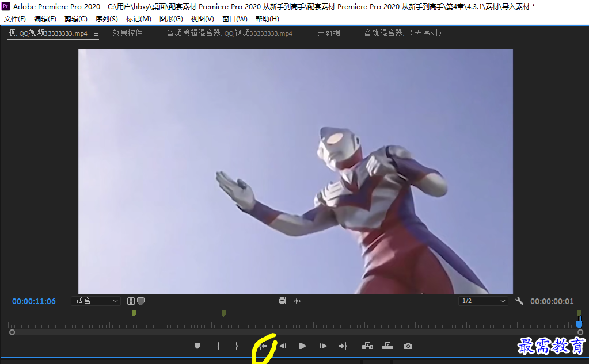
Task: Click the marker at the ruler's far end
Action: click(579, 313)
